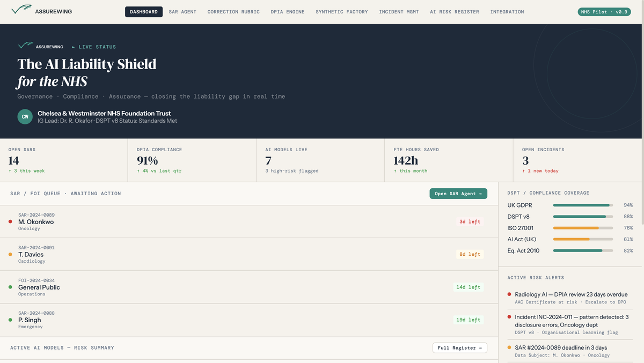Open the FOI-2024-0034 General Public row
This screenshot has width=644, height=363.
click(249, 287)
